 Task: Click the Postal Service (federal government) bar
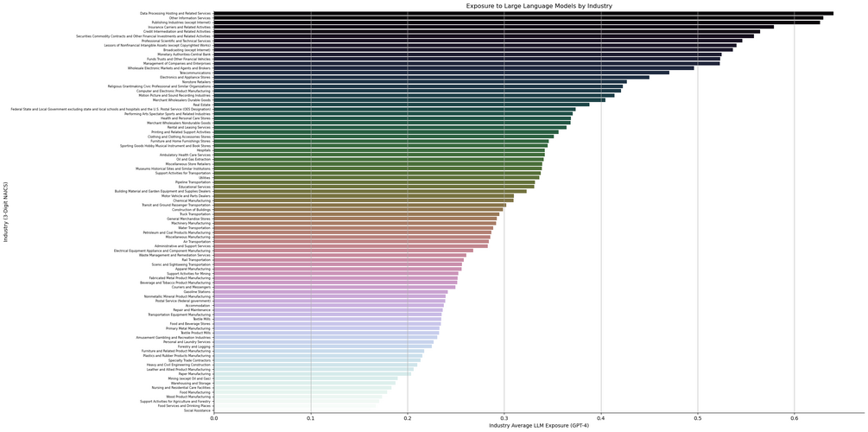pos(329,301)
